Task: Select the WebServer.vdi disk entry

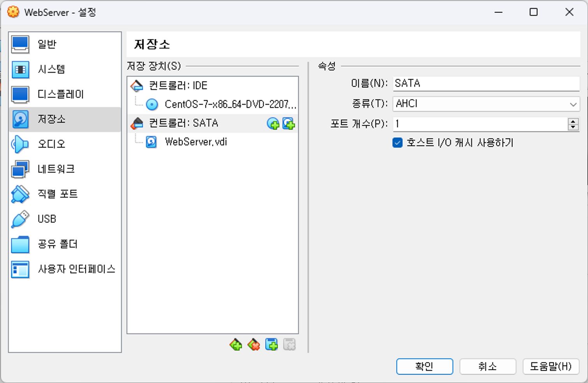Action: (213, 142)
